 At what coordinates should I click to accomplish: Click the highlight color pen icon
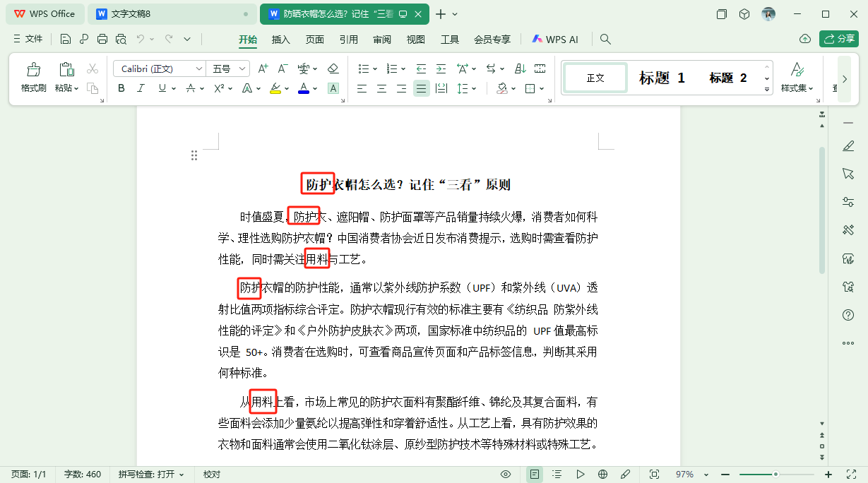point(275,88)
